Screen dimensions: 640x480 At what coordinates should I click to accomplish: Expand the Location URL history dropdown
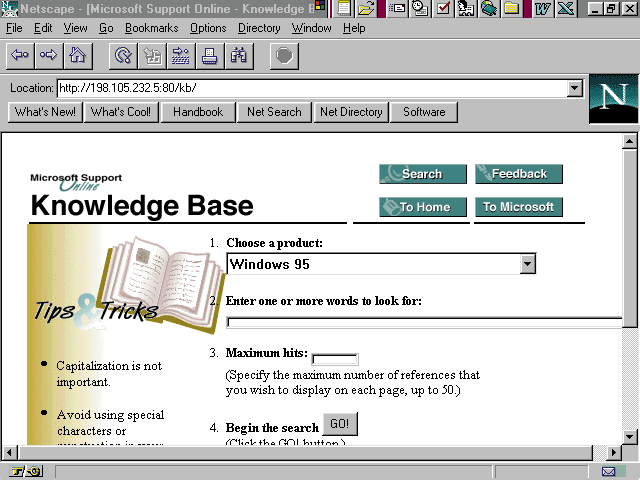click(575, 88)
